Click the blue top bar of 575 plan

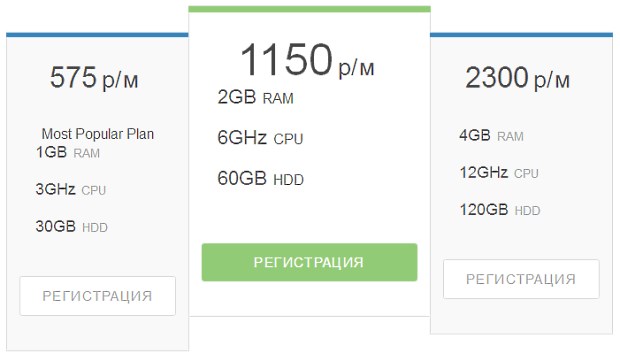point(97,35)
